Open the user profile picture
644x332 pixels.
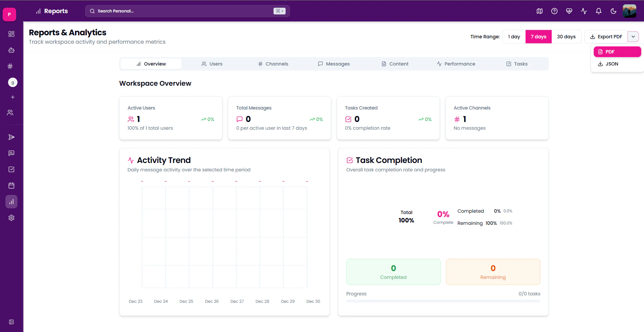pyautogui.click(x=630, y=11)
